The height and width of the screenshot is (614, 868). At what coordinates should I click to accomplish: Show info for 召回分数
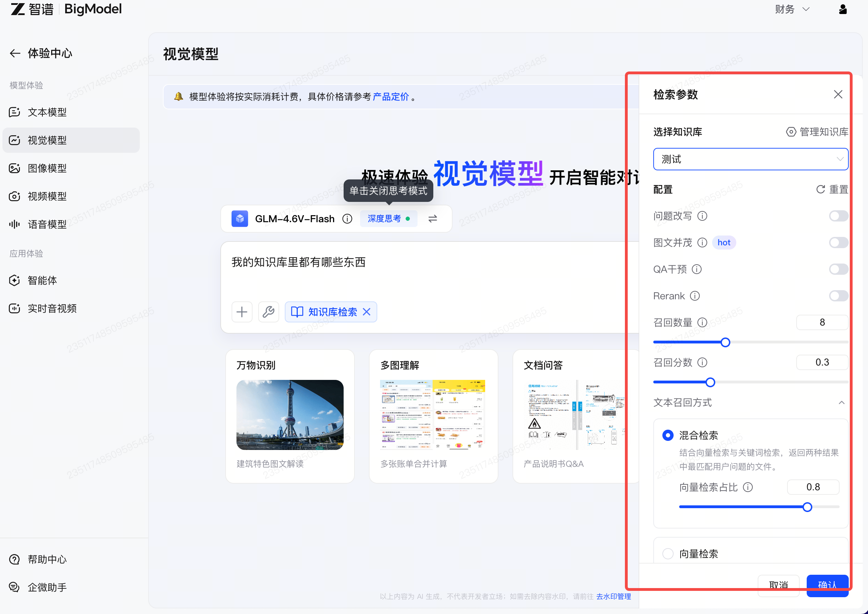(x=702, y=362)
